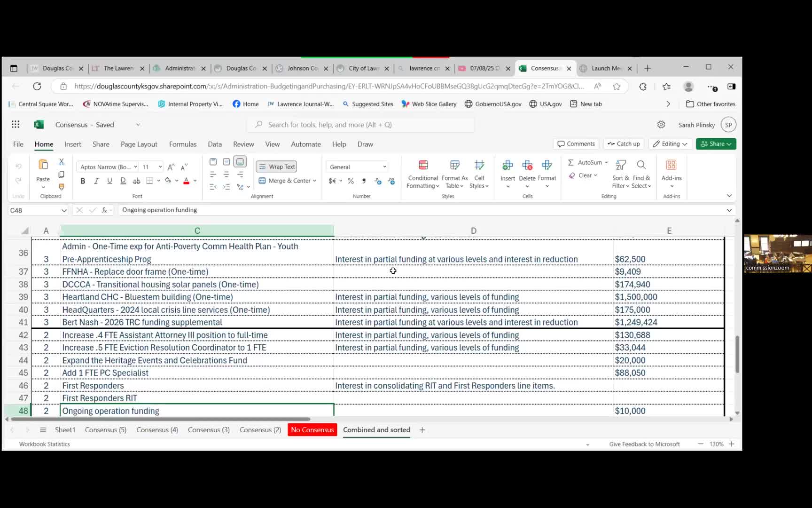Decrease indent in Alignment group
Image resolution: width=812 pixels, height=508 pixels.
tap(213, 187)
